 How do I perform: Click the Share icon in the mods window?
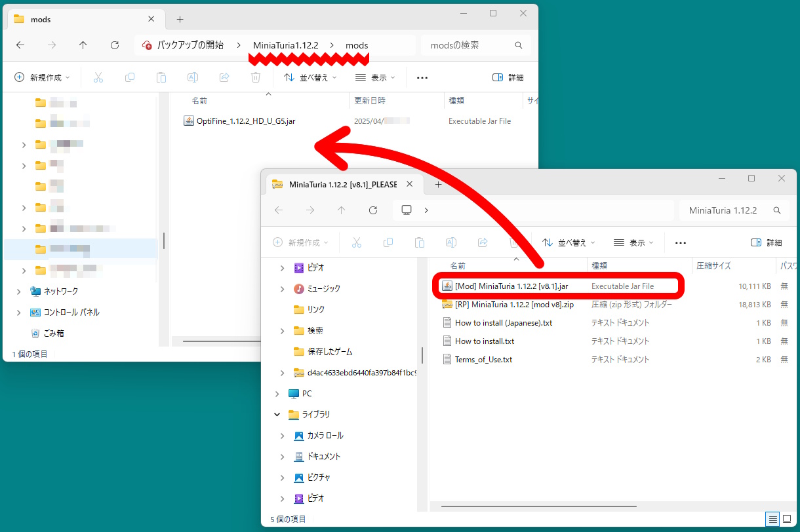click(x=224, y=77)
